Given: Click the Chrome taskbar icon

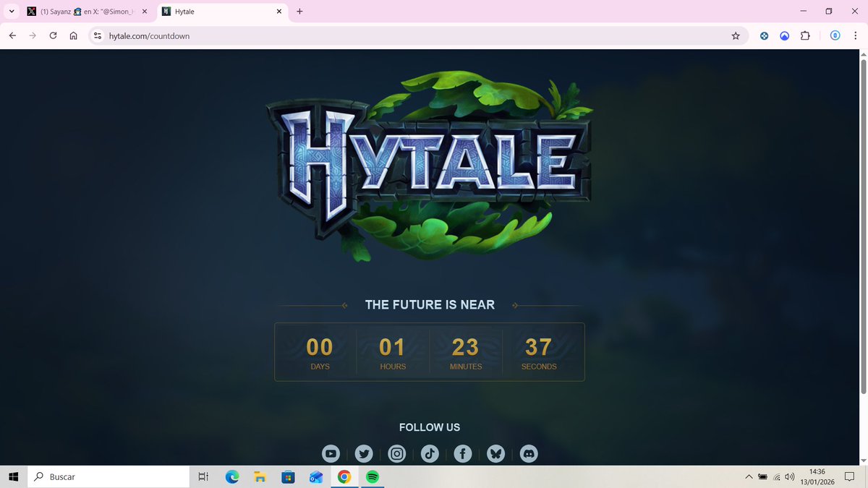Looking at the screenshot, I should (344, 476).
